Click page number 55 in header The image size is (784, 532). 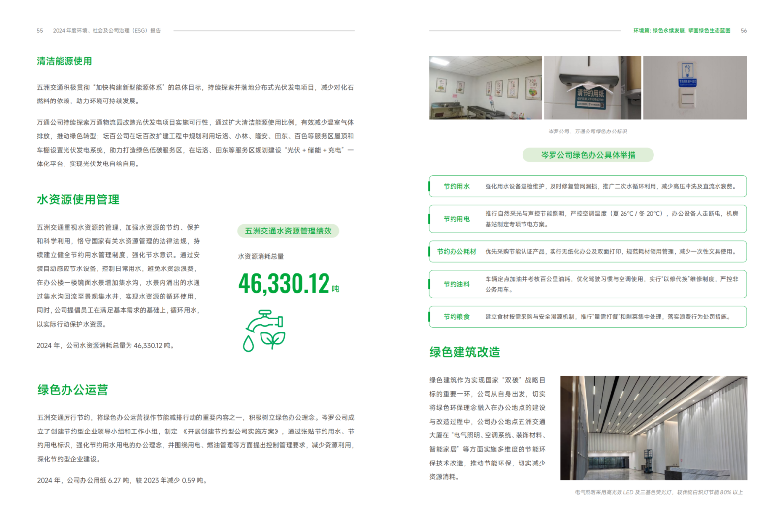[x=40, y=31]
